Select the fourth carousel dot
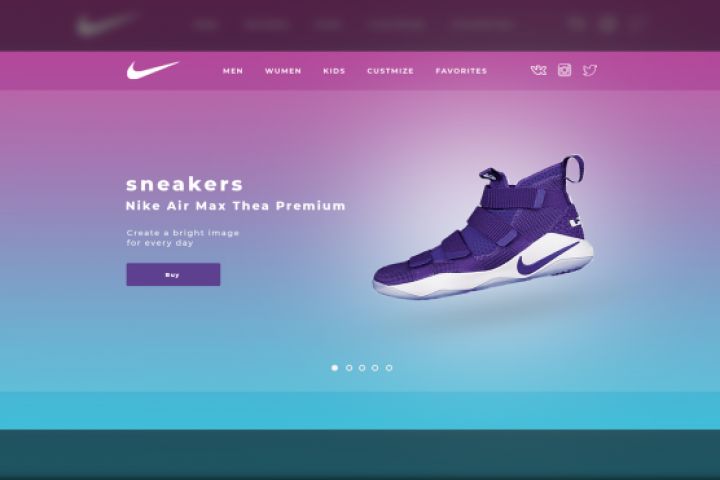 (375, 368)
